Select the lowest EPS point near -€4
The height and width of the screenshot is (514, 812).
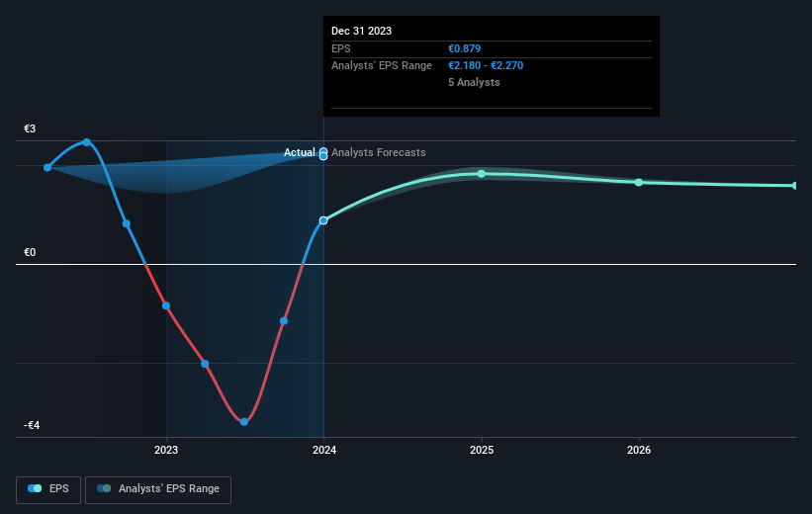244,422
